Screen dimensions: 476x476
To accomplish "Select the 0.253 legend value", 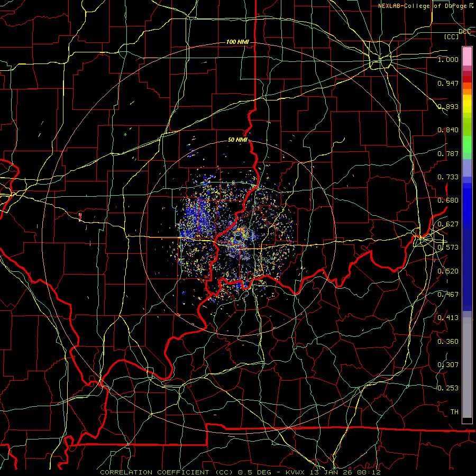I will click(x=448, y=388).
